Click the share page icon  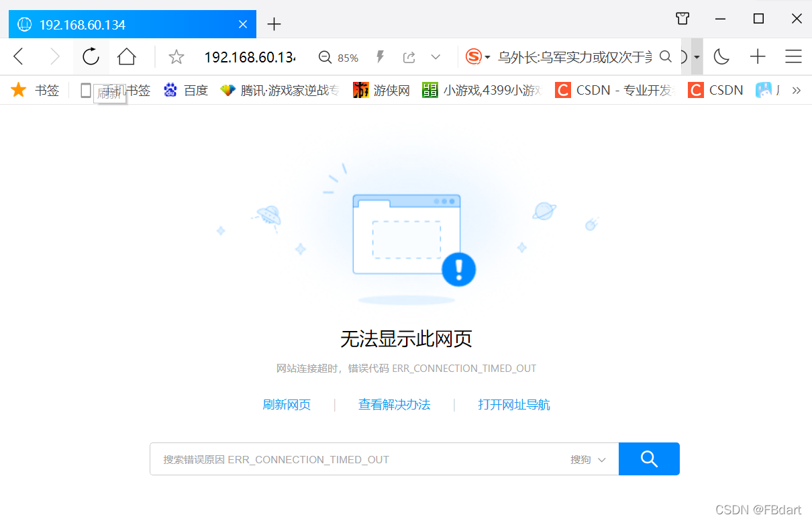pyautogui.click(x=409, y=56)
